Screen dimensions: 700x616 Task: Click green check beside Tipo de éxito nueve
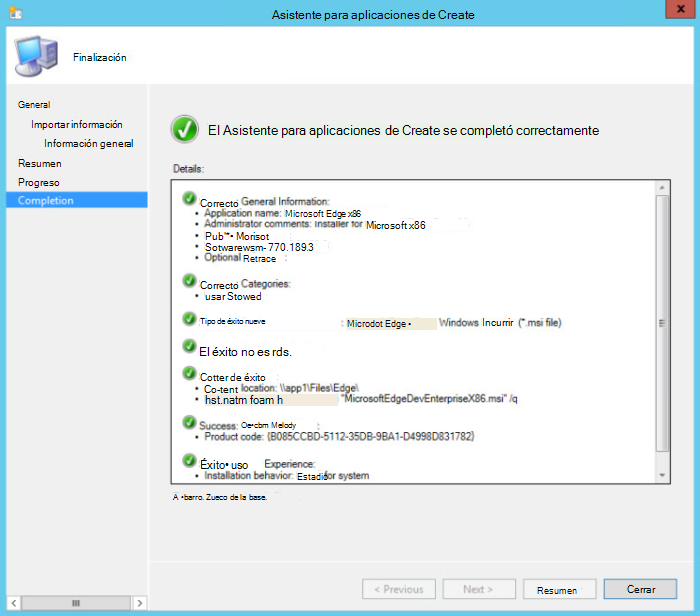point(189,319)
